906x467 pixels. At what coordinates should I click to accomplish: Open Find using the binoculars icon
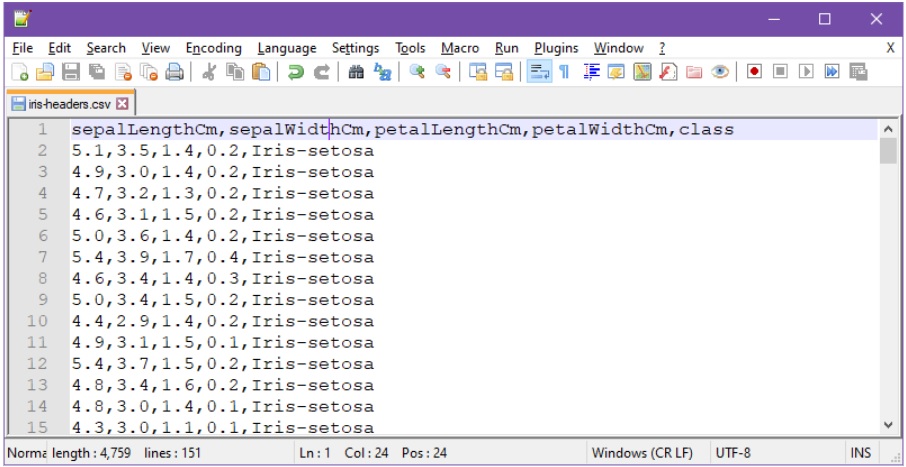[x=355, y=72]
